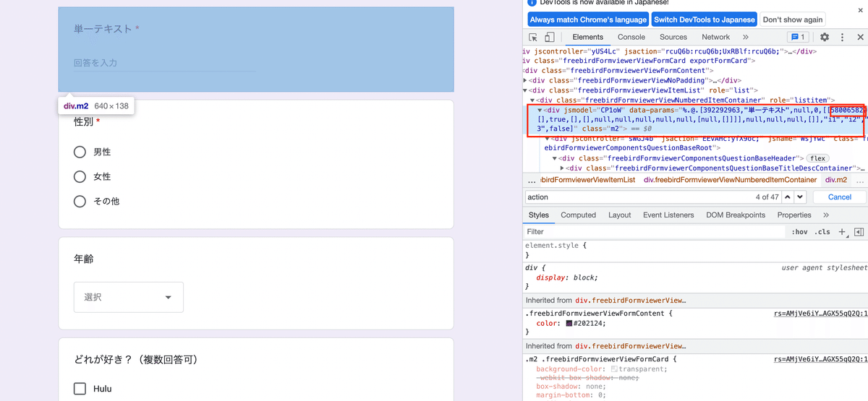Select div.freebirdFormviewerViewNumberedItemContainer breadcrumb
The width and height of the screenshot is (868, 401).
click(728, 179)
